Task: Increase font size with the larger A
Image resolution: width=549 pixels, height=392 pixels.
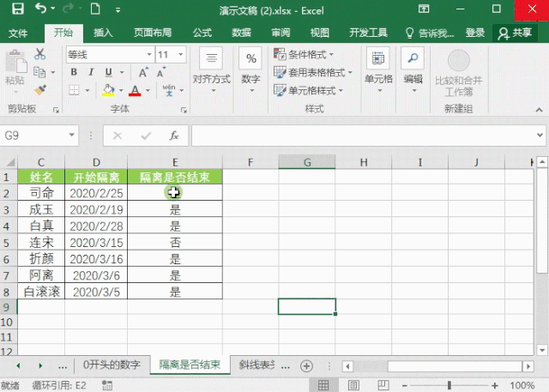Action: pyautogui.click(x=143, y=72)
